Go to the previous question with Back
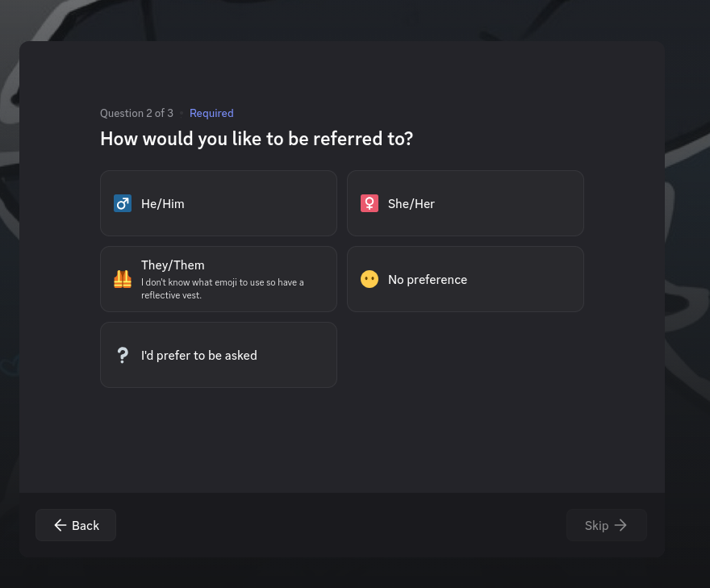 coord(76,525)
